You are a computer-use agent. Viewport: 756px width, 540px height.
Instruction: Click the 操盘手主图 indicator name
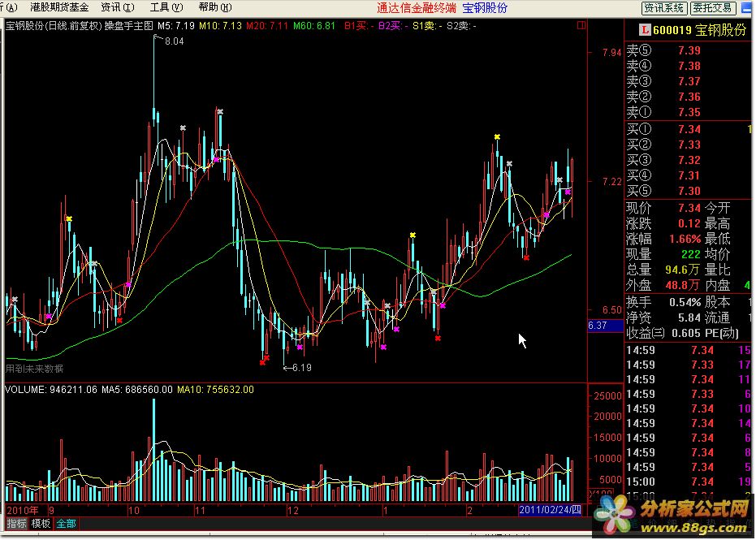click(129, 25)
